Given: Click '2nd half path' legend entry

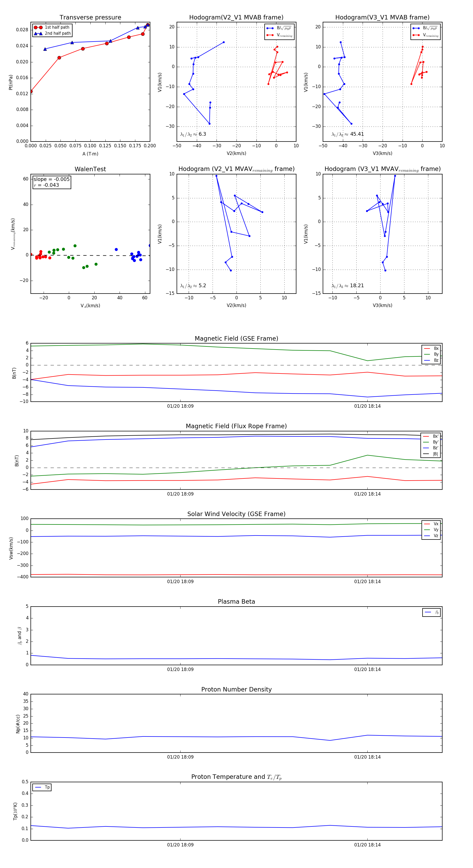Looking at the screenshot, I should coord(52,33).
